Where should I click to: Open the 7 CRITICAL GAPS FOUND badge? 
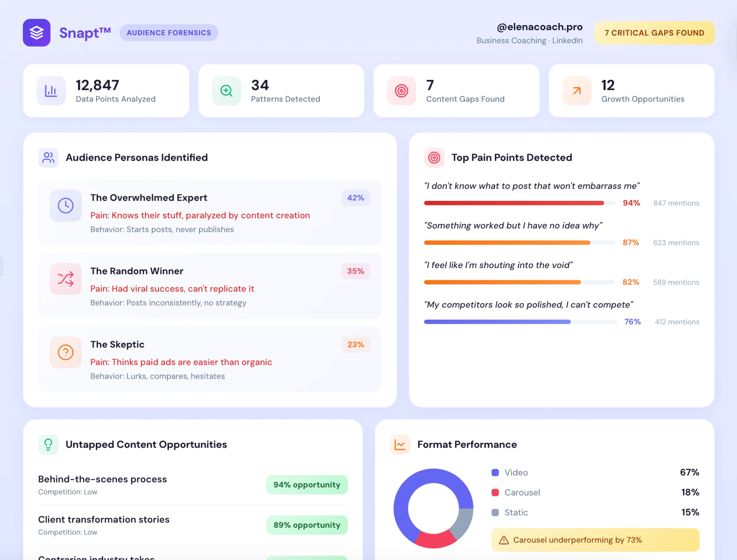coord(654,32)
